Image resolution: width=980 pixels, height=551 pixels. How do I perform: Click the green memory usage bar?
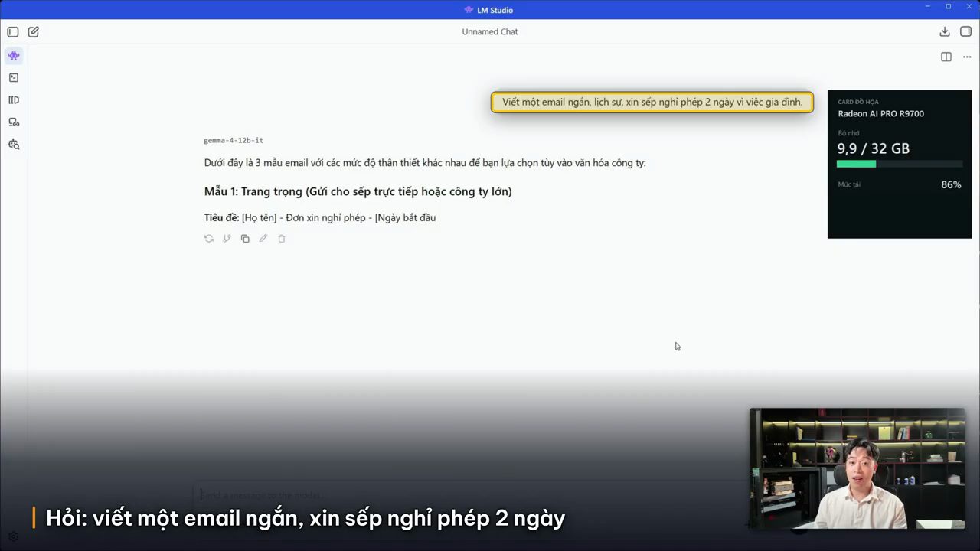[856, 165]
